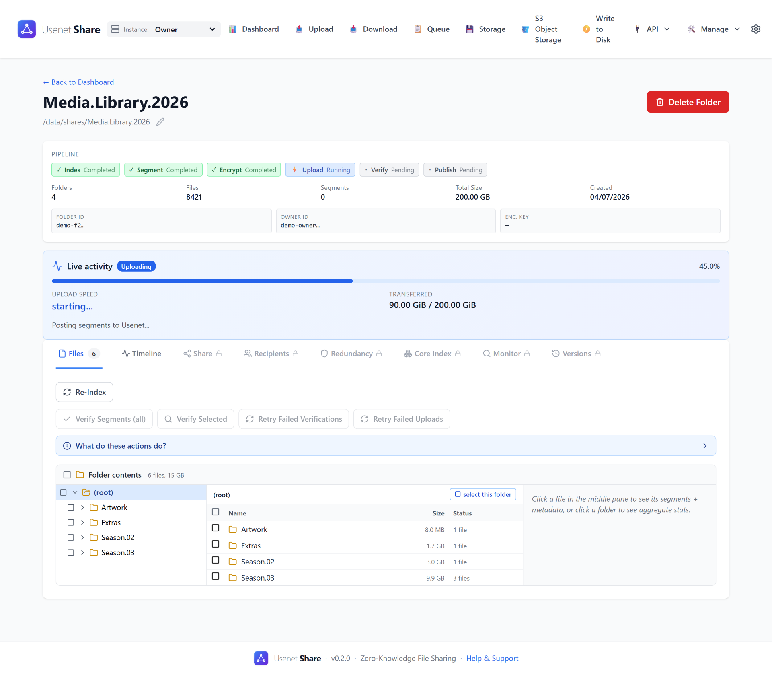The height and width of the screenshot is (700, 772).
Task: Click Retry Failed Uploads button
Action: pos(402,419)
